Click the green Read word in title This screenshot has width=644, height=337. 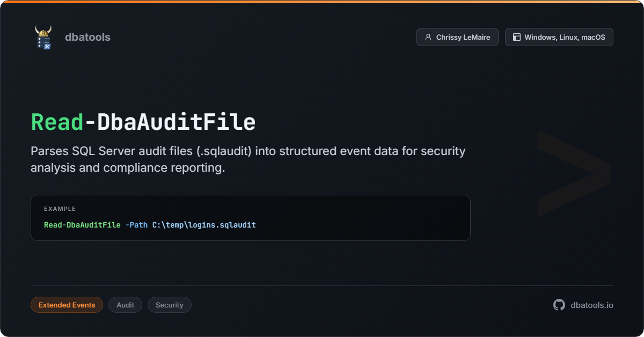coord(57,122)
